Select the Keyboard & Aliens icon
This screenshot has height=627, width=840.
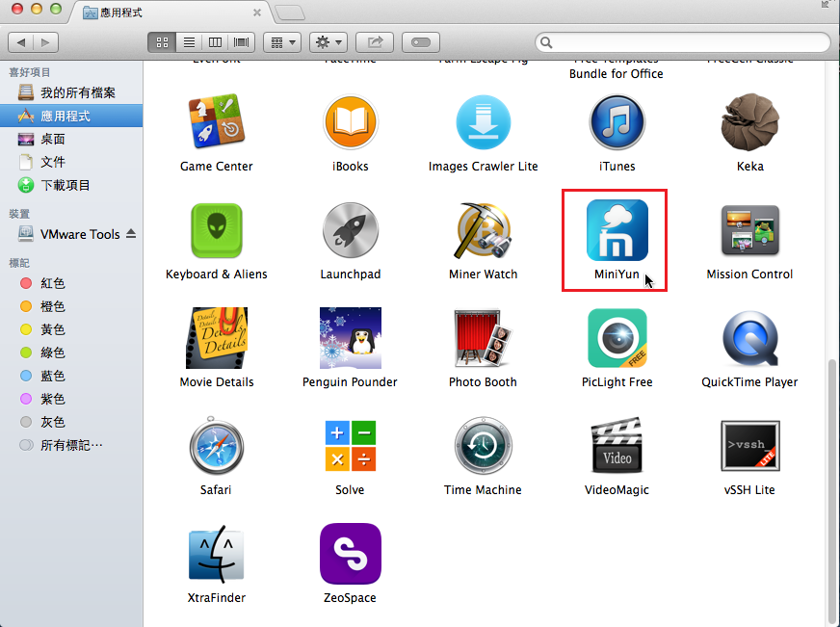(217, 230)
